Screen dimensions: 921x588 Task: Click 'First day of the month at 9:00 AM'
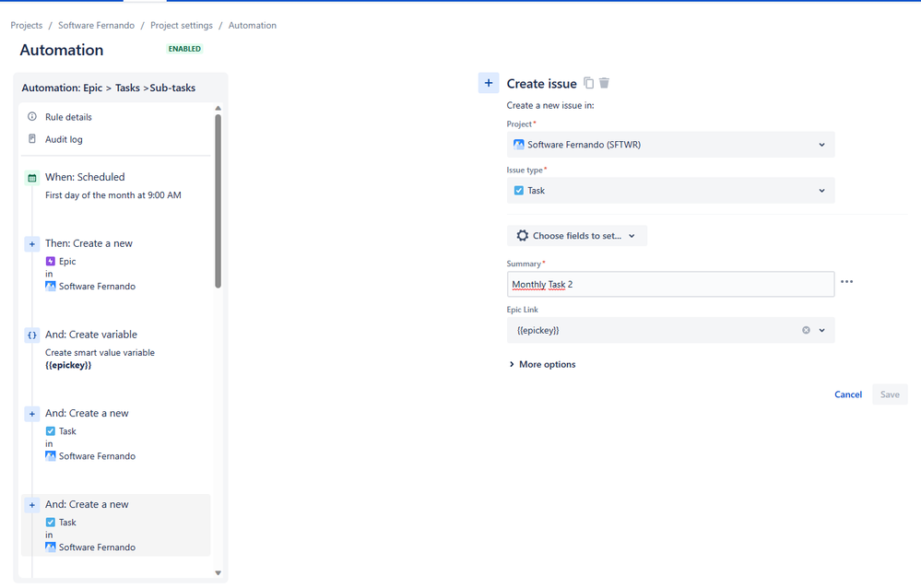[113, 195]
